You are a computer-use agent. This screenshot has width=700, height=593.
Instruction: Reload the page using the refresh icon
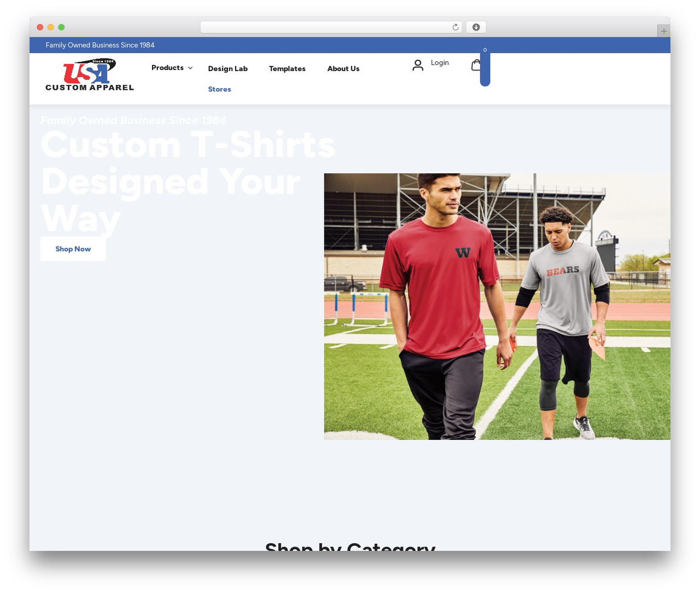pyautogui.click(x=456, y=27)
